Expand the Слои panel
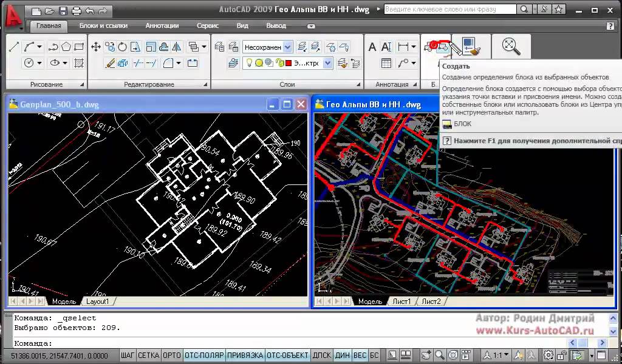Screen dimensions: 622x364 [358, 85]
